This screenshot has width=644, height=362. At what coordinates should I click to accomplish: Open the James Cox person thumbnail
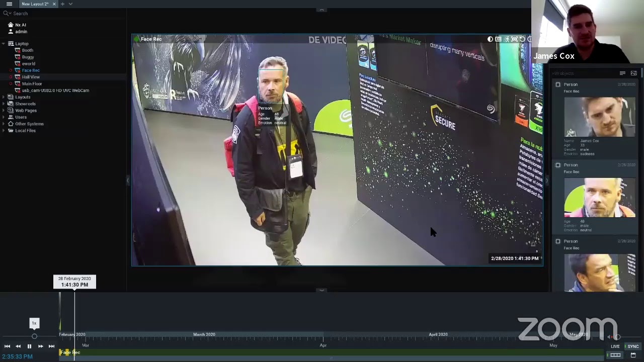pos(600,117)
